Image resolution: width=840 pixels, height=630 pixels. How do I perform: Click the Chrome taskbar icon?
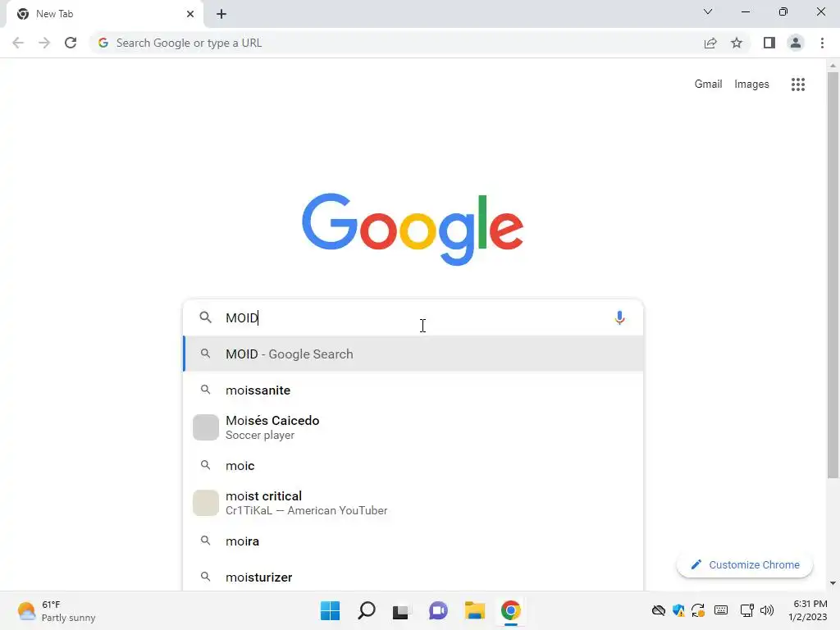(510, 610)
